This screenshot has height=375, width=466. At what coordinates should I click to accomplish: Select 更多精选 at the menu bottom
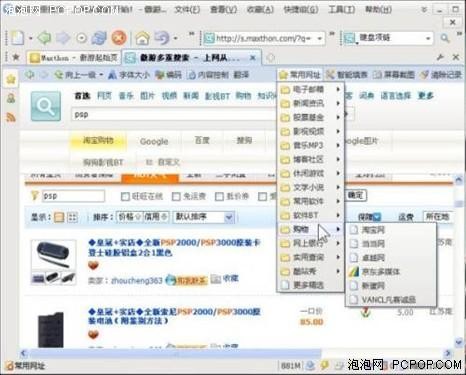pyautogui.click(x=310, y=285)
